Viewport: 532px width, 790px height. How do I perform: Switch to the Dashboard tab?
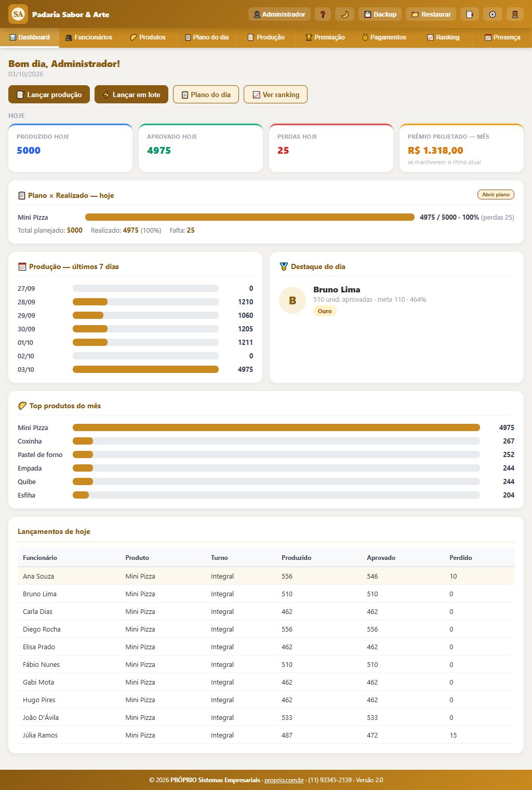point(30,37)
